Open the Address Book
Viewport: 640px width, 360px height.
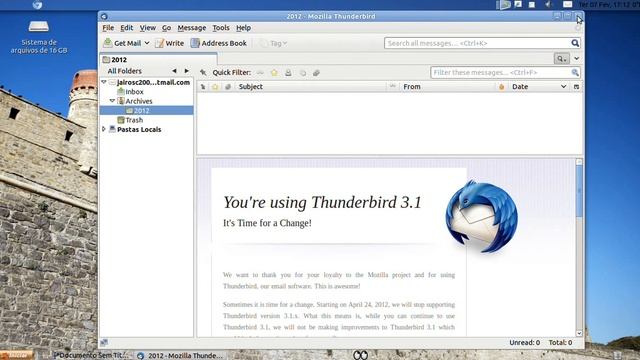[x=219, y=43]
